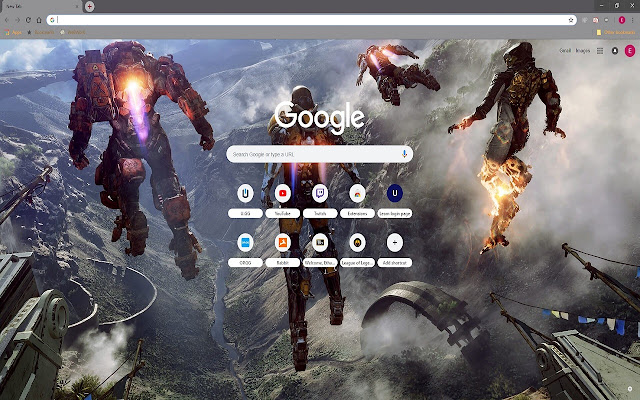The height and width of the screenshot is (400, 640).
Task: Open the Bookmarks star folder in the bookmarks bar
Action: [x=41, y=32]
